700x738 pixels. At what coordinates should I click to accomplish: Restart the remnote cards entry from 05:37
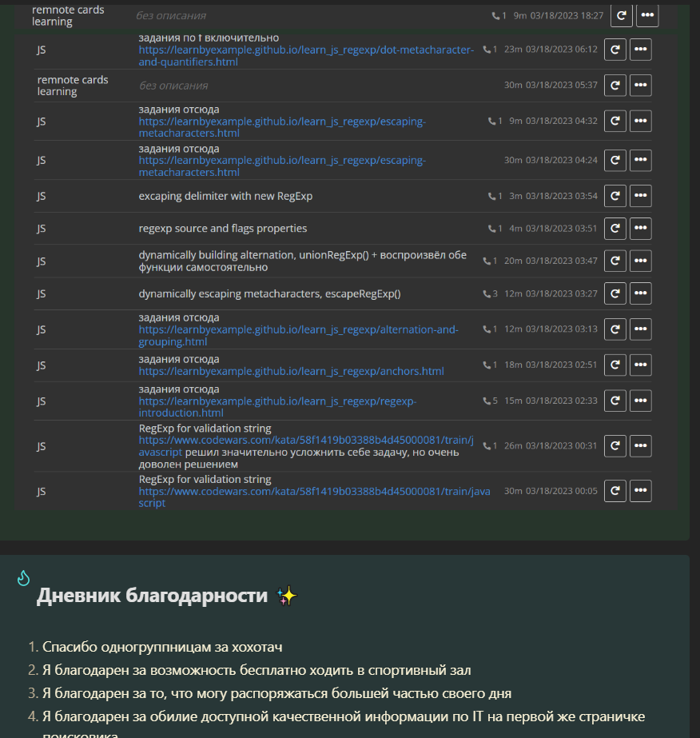pos(614,86)
